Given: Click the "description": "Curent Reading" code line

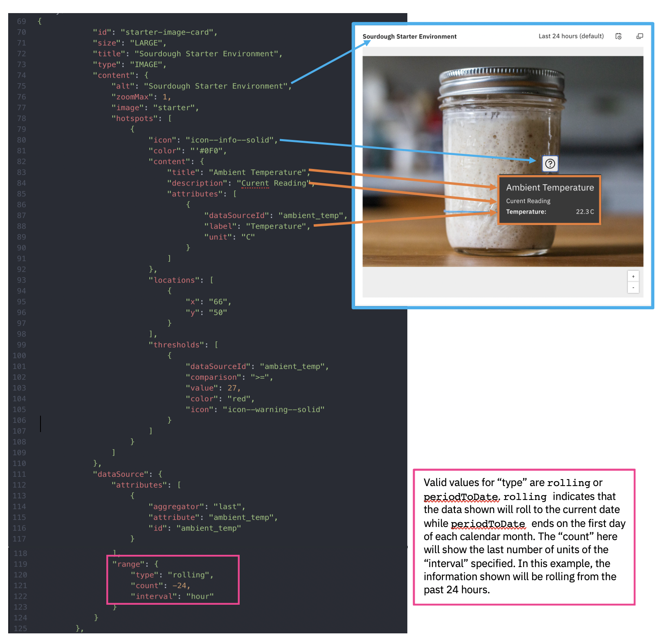Looking at the screenshot, I should 240,183.
